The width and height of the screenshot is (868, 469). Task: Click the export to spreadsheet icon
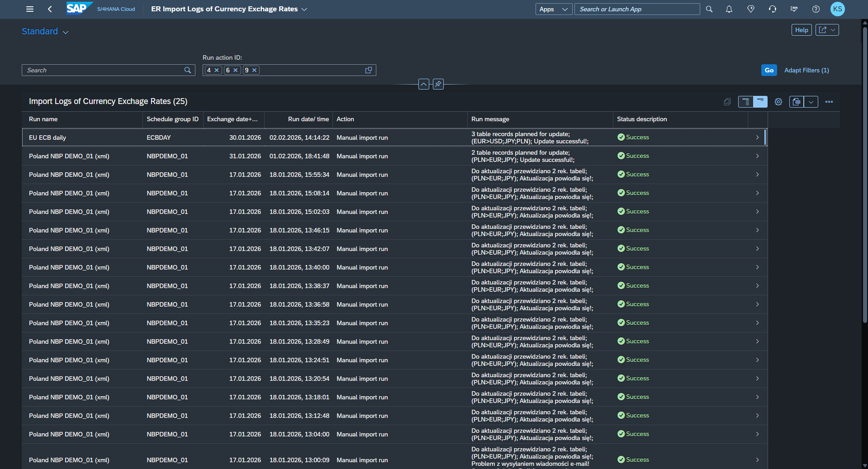pyautogui.click(x=797, y=102)
